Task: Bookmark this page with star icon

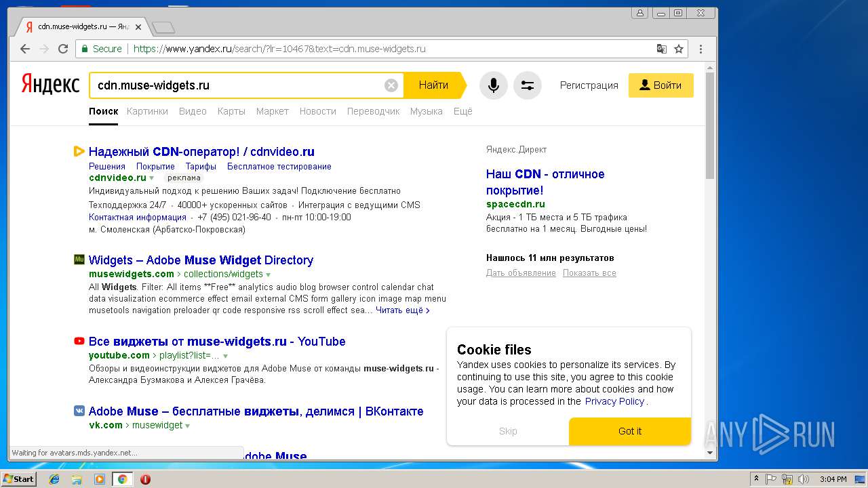Action: (678, 49)
